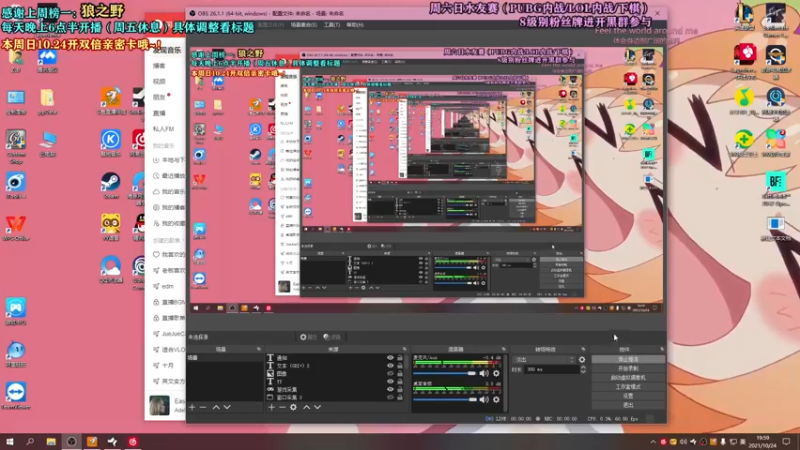Pop out the 转场特效 dock via header icon
The image size is (800, 450).
pos(583,349)
